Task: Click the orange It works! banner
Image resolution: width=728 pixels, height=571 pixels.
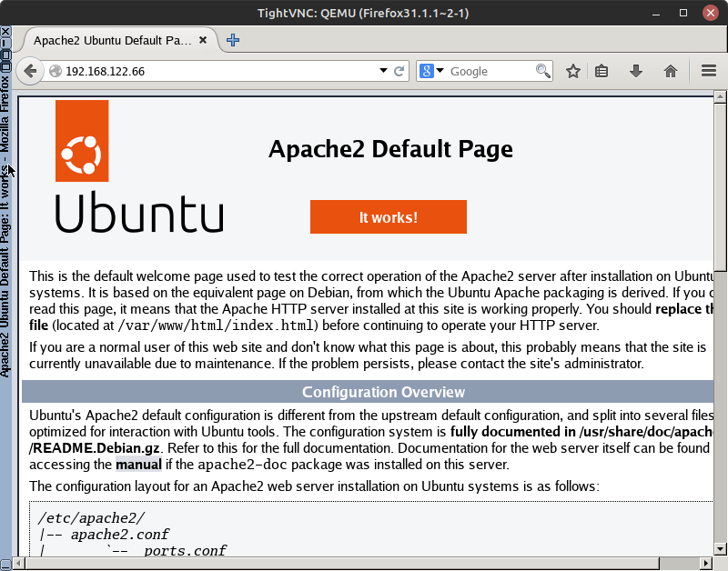Action: click(x=389, y=217)
